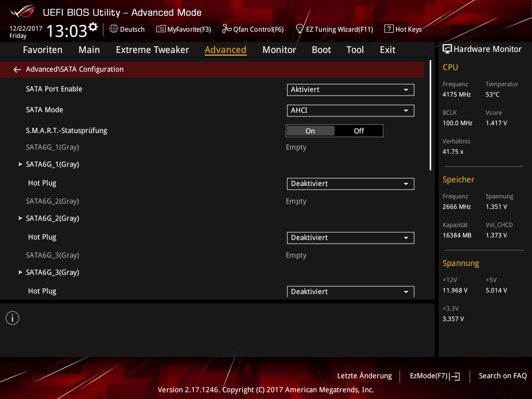Expand the SATA6G_1(Gray) submenu

52,164
